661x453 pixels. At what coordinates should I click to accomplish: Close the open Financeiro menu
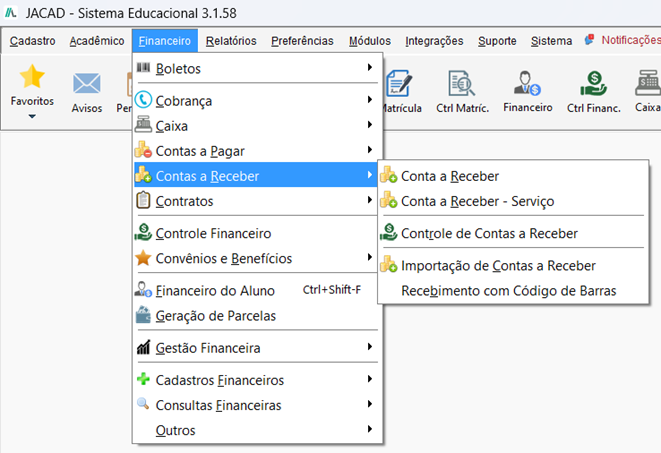point(165,41)
